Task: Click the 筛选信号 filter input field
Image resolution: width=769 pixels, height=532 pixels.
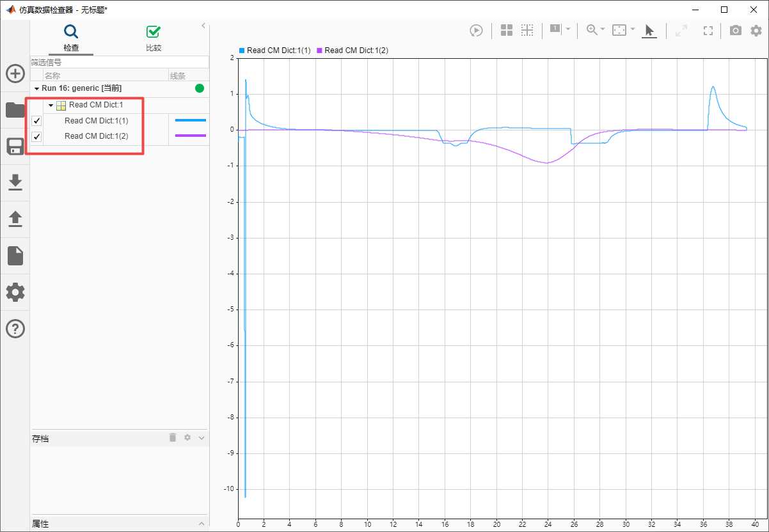Action: click(120, 63)
